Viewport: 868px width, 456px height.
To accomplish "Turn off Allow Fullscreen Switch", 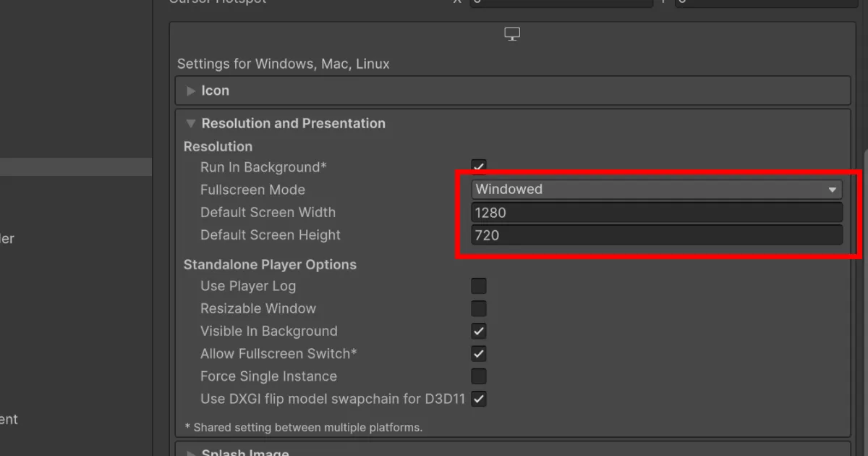I will pos(478,354).
